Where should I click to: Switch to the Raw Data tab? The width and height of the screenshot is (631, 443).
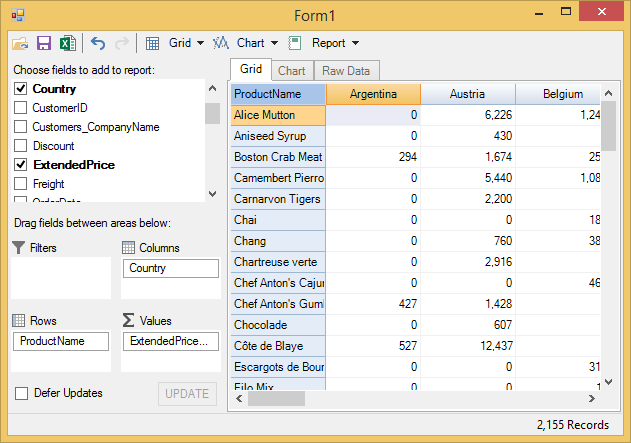tap(346, 71)
